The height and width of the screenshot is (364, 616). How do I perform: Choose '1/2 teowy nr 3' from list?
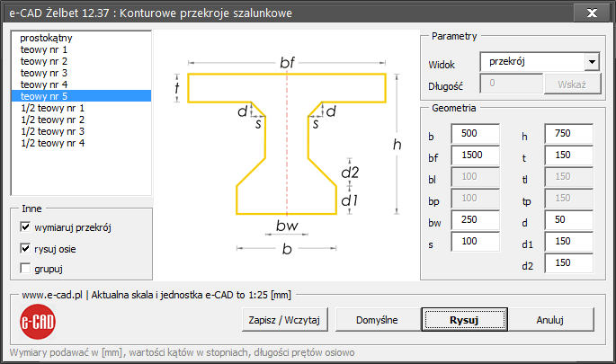(81, 131)
